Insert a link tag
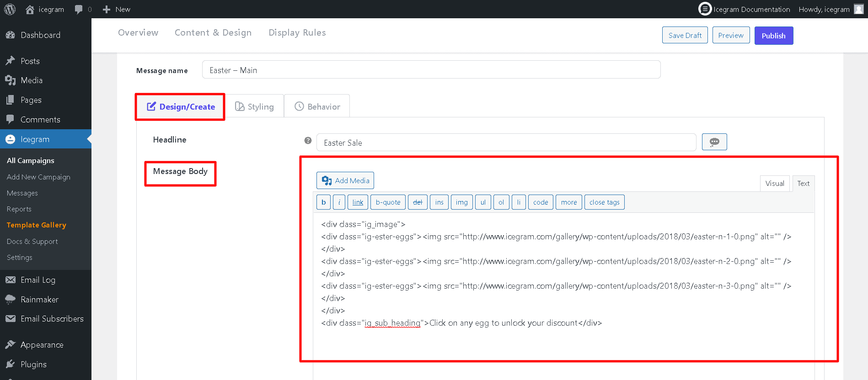The height and width of the screenshot is (380, 868). pyautogui.click(x=358, y=202)
